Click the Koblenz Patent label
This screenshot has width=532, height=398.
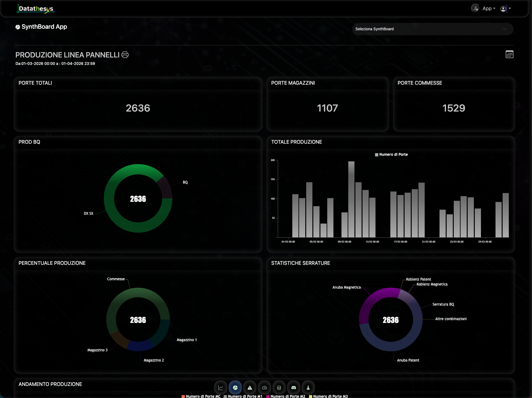[418, 279]
